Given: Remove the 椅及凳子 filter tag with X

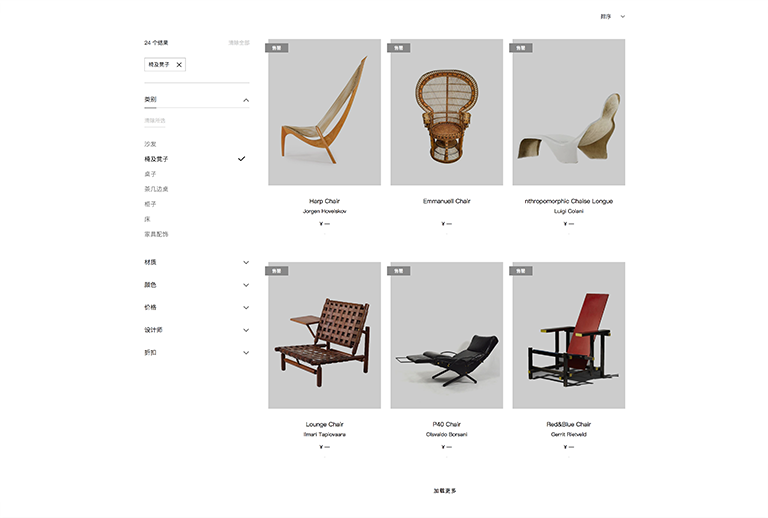Looking at the screenshot, I should tap(179, 65).
